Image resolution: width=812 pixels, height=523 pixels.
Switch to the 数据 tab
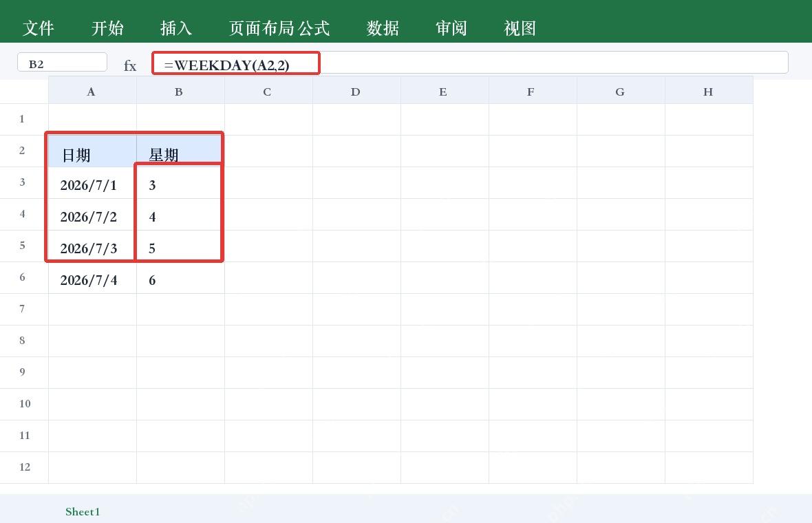pos(383,28)
